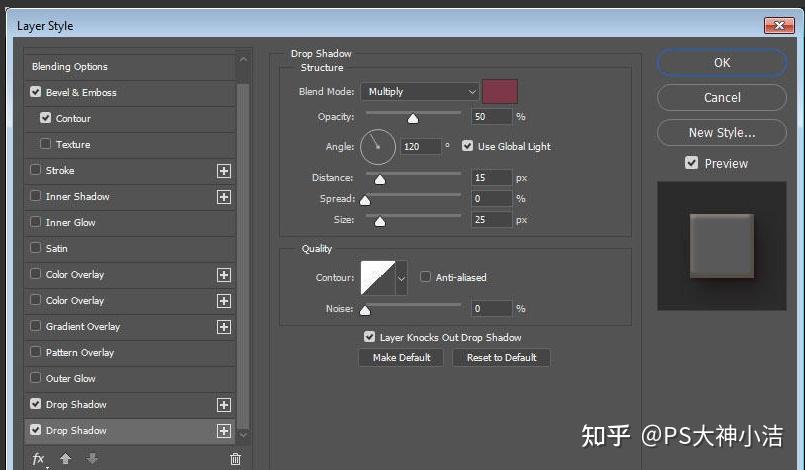805x470 pixels.
Task: Click the OK button
Action: 722,63
